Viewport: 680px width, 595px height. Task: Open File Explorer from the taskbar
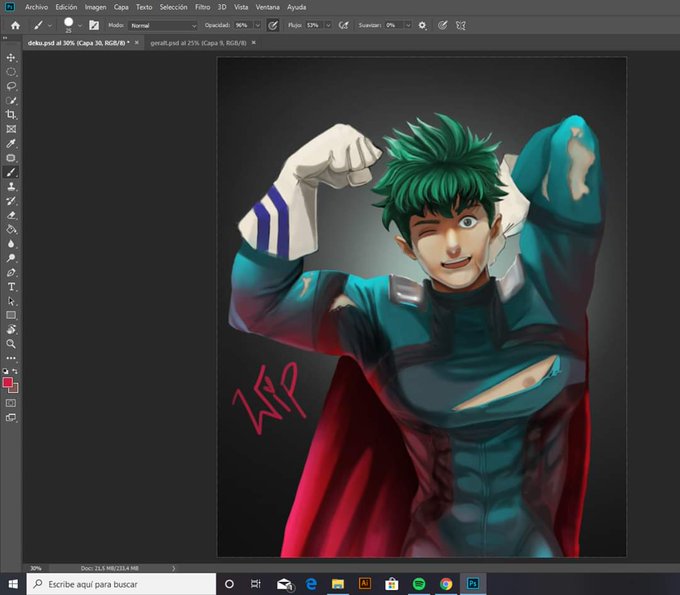[338, 584]
